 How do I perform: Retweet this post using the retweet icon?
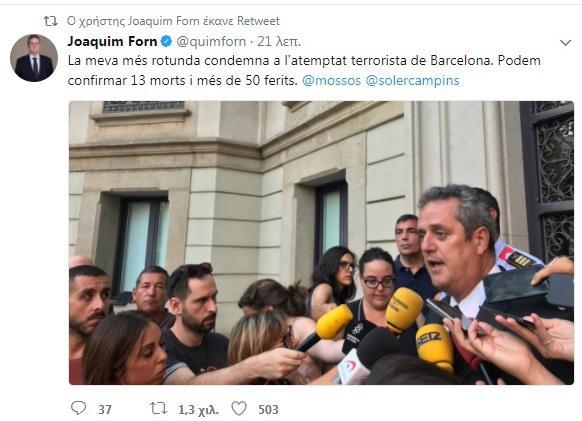point(158,408)
